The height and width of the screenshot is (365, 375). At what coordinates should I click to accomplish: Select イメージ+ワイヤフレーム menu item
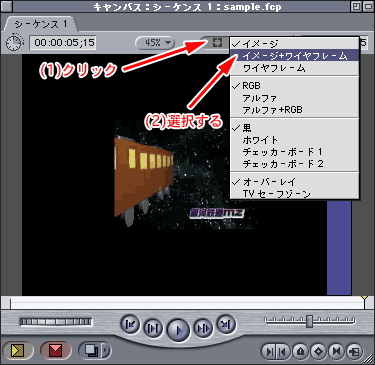294,56
